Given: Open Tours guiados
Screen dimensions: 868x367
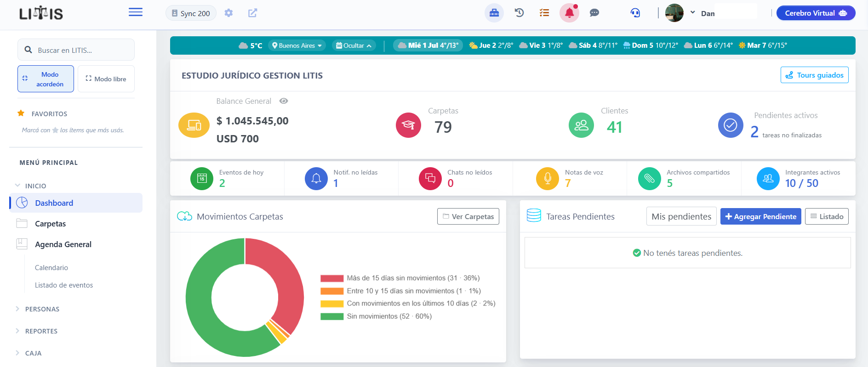Looking at the screenshot, I should coord(815,75).
